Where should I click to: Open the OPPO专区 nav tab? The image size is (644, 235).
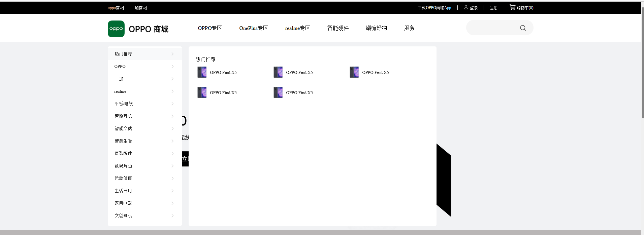[x=210, y=28]
